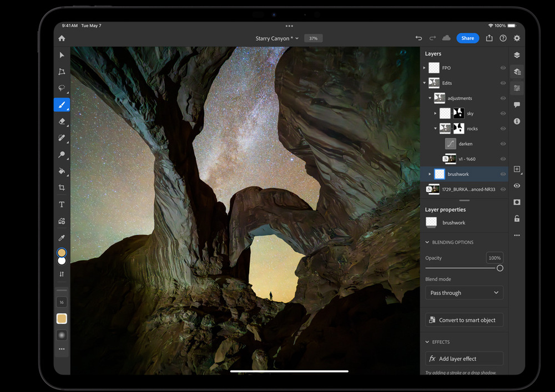Select the Eyedropper tool
This screenshot has width=555, height=392.
click(62, 237)
